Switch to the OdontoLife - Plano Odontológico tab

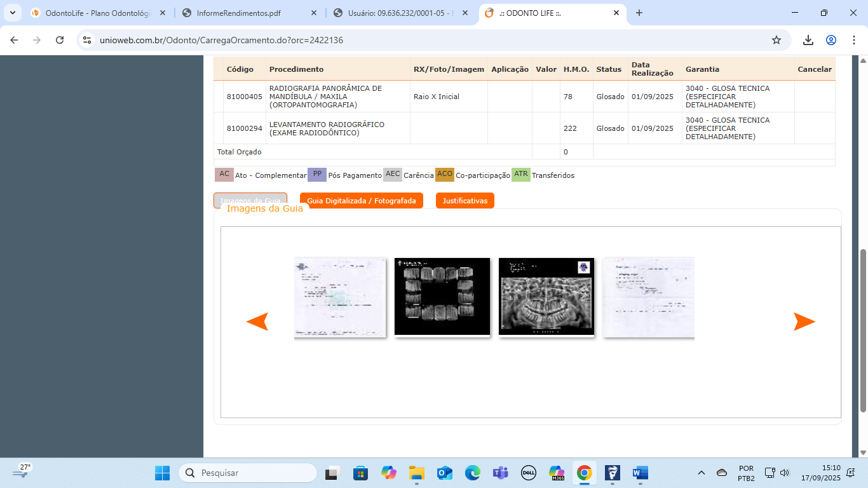point(98,13)
